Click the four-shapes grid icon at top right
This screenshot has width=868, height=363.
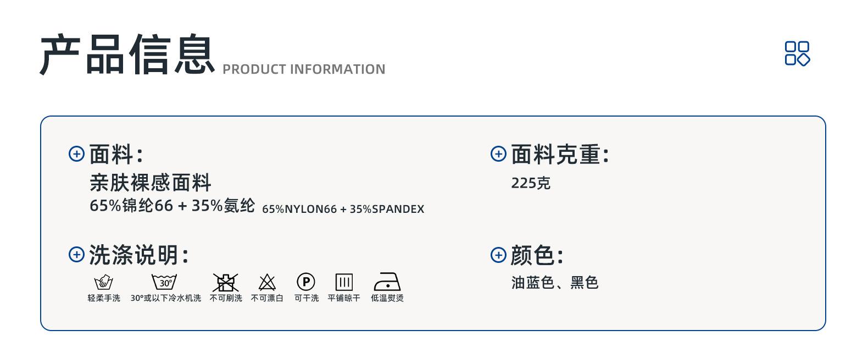click(x=797, y=53)
